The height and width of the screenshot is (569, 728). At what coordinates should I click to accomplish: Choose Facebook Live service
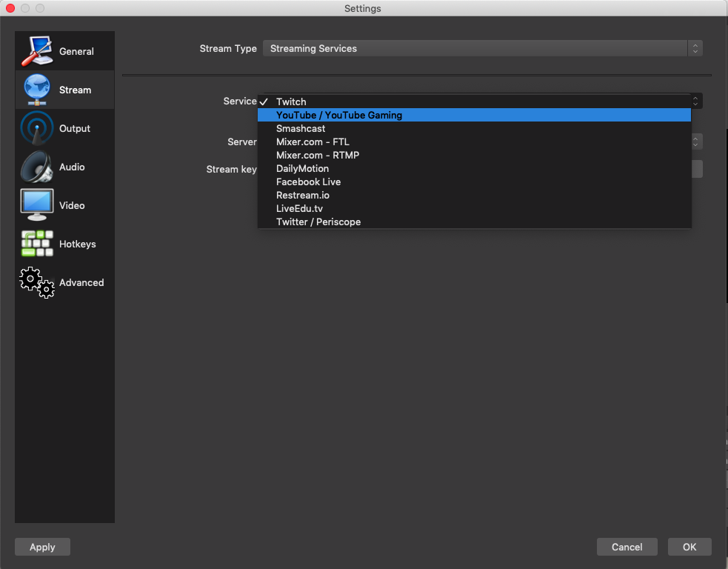coord(475,182)
